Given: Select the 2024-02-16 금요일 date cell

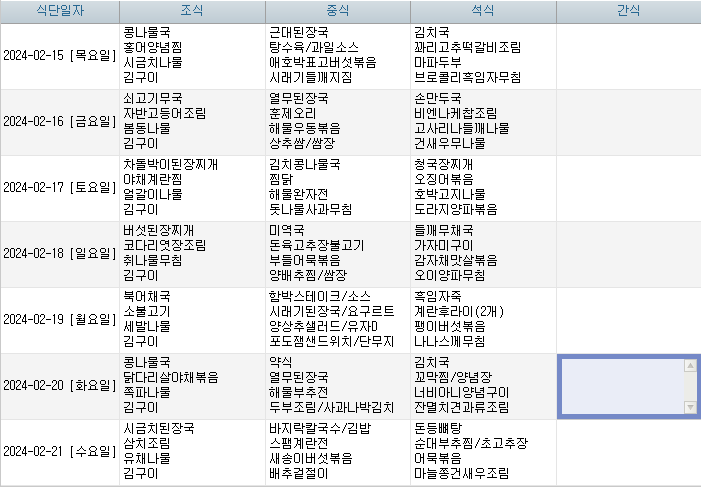Looking at the screenshot, I should (60, 122).
